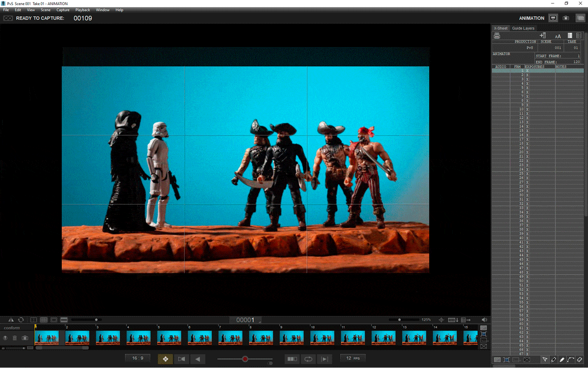This screenshot has height=368, width=588.
Task: Open the View menu
Action: pyautogui.click(x=31, y=10)
